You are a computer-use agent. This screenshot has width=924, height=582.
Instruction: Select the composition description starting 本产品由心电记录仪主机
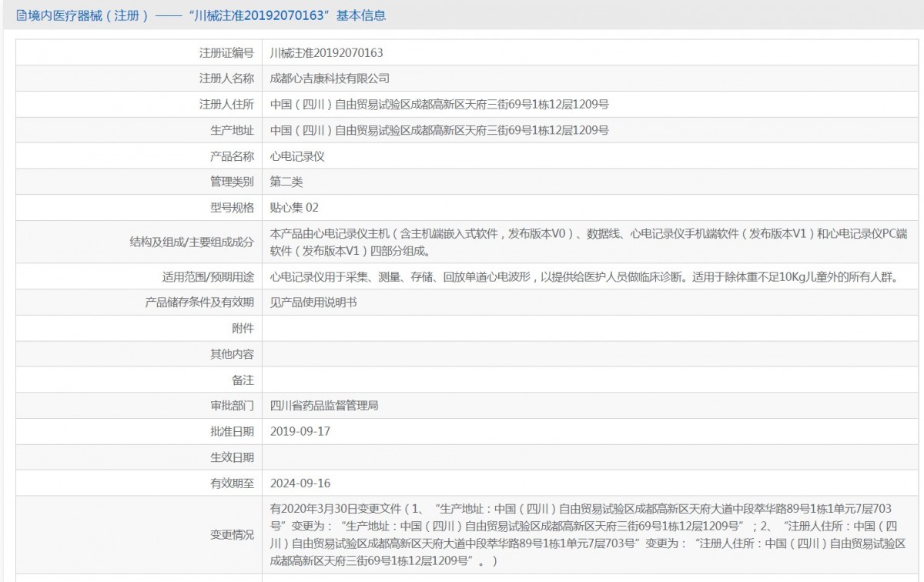click(589, 242)
